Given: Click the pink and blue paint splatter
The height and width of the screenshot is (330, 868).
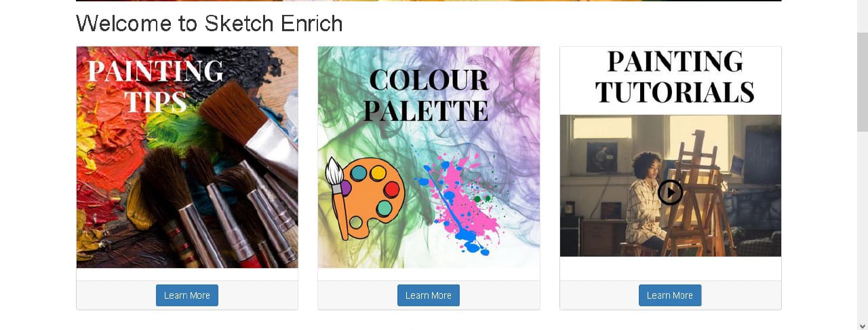Looking at the screenshot, I should (x=461, y=204).
